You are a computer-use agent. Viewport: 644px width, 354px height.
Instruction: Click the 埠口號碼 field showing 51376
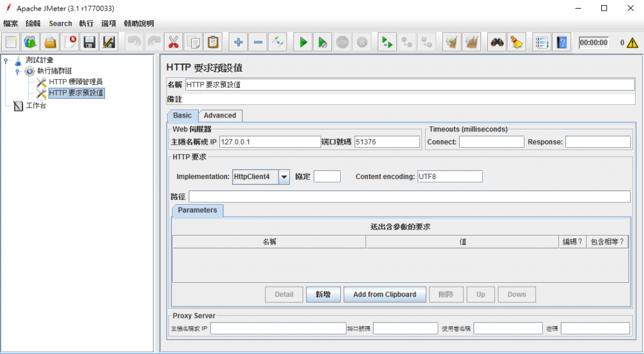[x=387, y=142]
